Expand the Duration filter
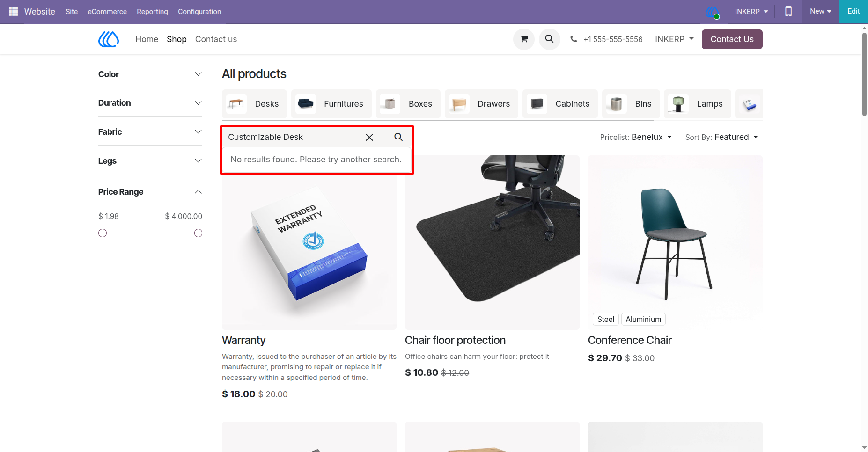The image size is (868, 452). 150,103
